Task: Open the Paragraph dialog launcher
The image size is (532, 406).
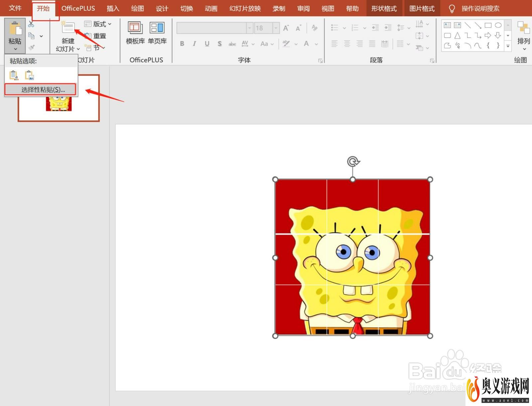Action: point(432,60)
